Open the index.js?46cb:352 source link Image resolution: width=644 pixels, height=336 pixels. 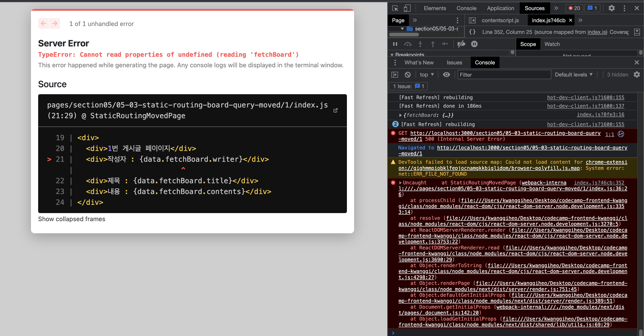599,183
